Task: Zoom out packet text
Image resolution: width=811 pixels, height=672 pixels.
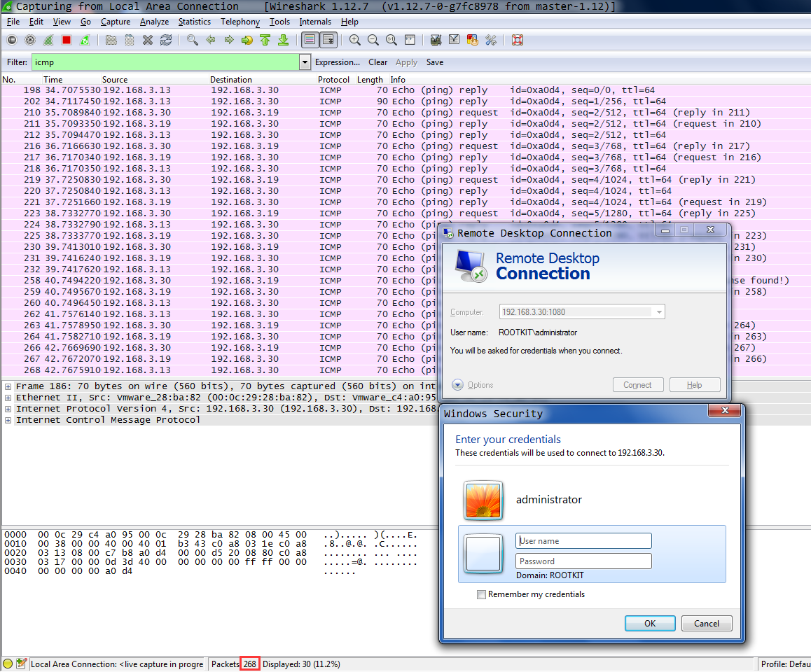Action: tap(373, 40)
